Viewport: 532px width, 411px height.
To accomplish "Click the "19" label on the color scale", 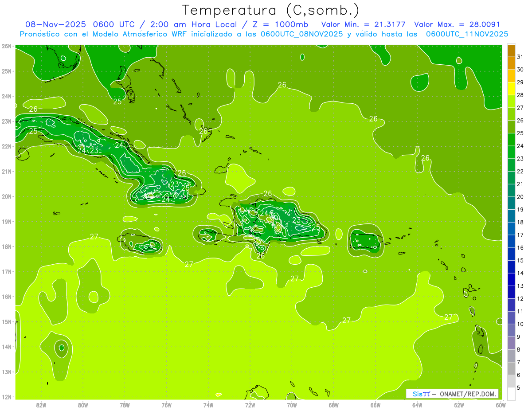I will coord(520,209).
